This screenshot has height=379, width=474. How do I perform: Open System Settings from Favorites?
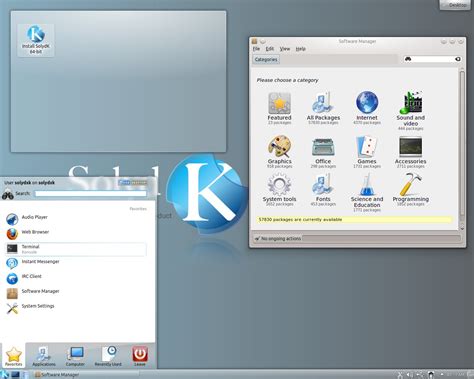pyautogui.click(x=76, y=307)
